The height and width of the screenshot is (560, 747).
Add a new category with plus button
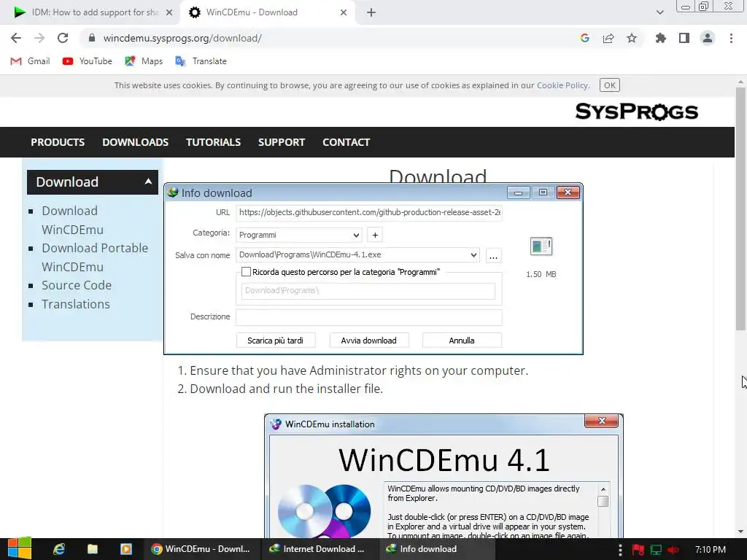pyautogui.click(x=375, y=235)
